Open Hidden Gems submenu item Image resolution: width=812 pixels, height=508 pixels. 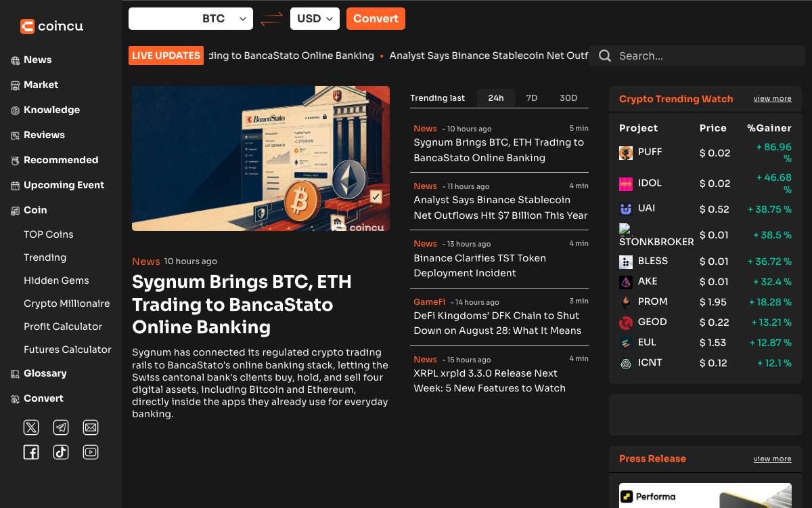pos(56,280)
